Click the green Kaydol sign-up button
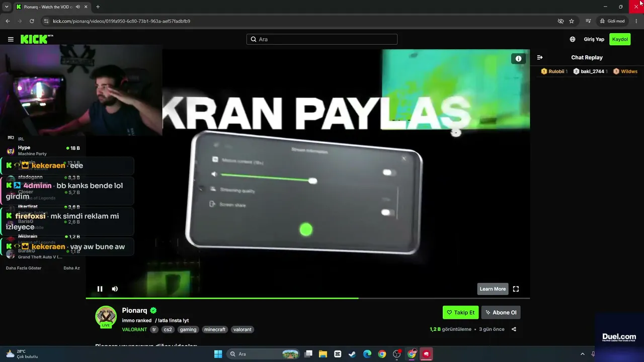 (620, 39)
